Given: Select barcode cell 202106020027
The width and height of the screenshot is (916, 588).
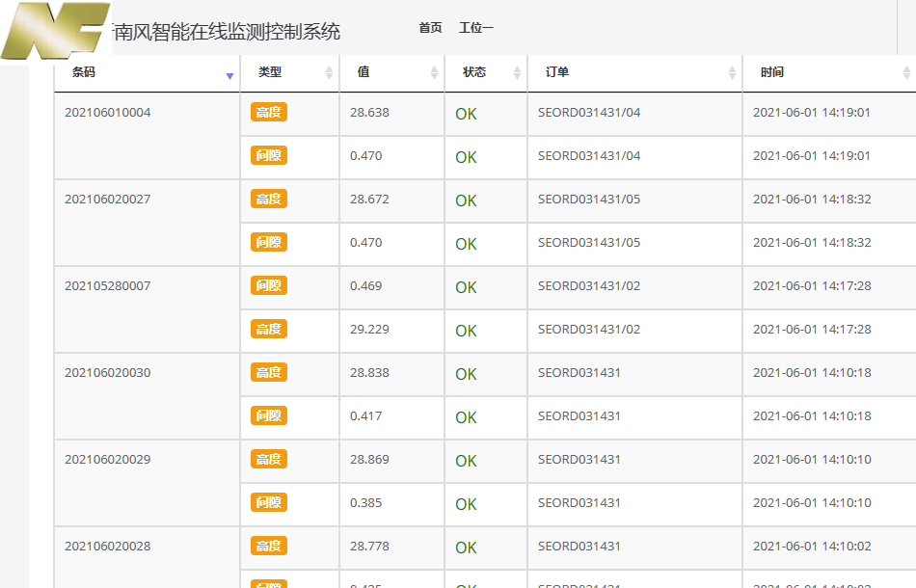Looking at the screenshot, I should pyautogui.click(x=108, y=200).
